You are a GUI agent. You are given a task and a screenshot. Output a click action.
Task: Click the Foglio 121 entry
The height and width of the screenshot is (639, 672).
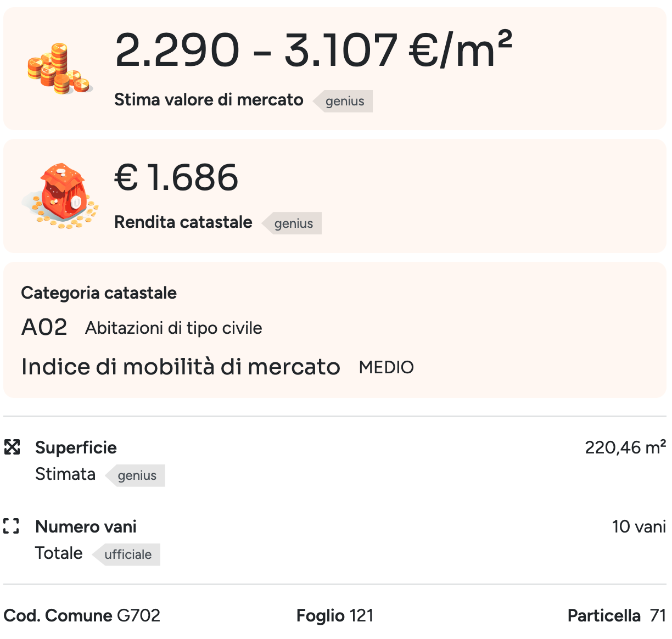(x=335, y=616)
